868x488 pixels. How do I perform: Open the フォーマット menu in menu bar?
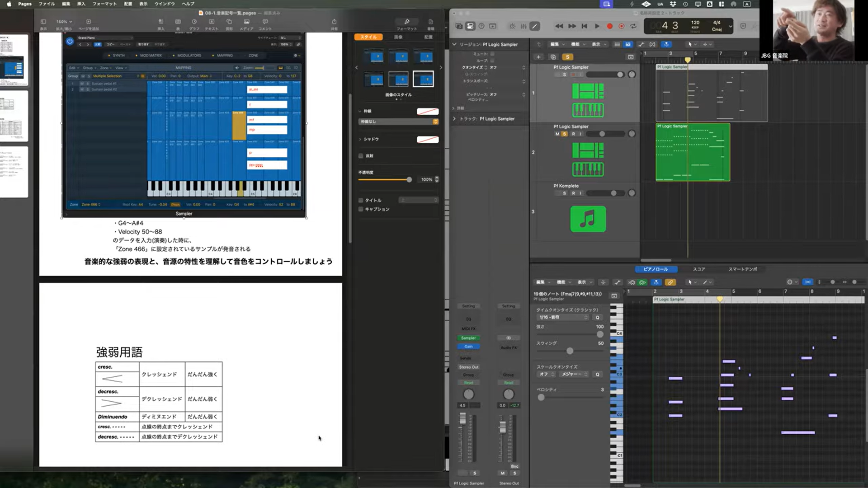coord(104,4)
